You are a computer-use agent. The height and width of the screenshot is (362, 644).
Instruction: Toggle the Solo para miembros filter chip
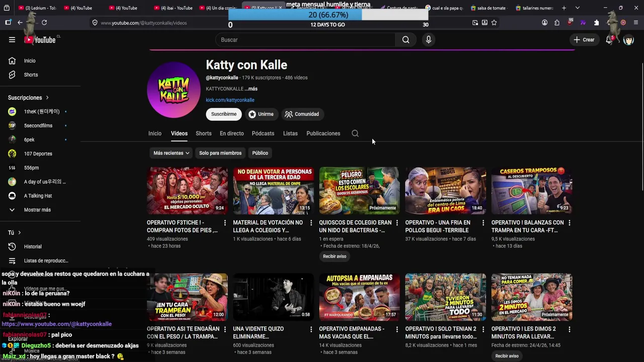click(x=220, y=153)
